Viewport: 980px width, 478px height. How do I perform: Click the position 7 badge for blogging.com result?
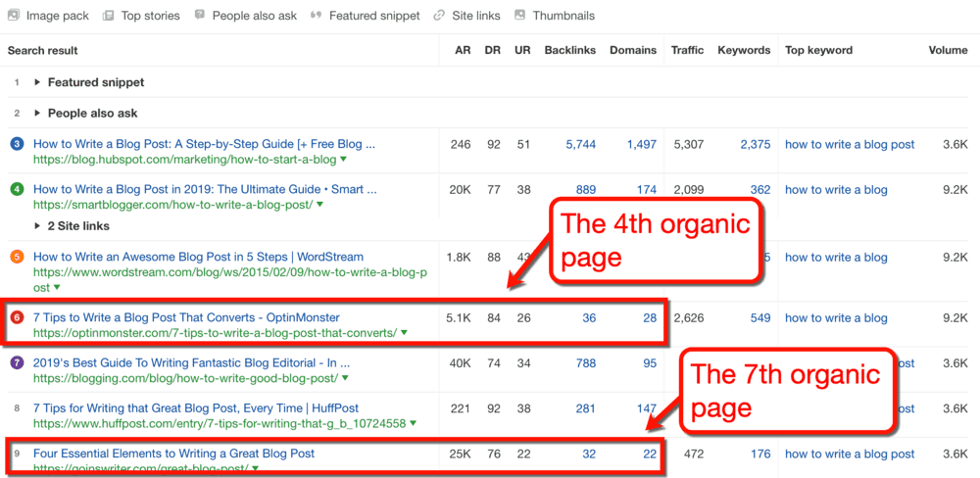17,363
